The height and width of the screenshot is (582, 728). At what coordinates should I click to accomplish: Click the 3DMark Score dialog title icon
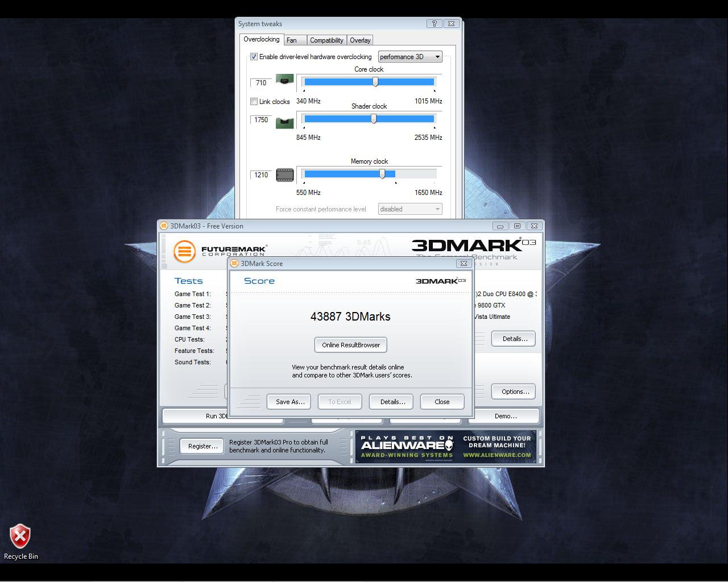pyautogui.click(x=234, y=263)
